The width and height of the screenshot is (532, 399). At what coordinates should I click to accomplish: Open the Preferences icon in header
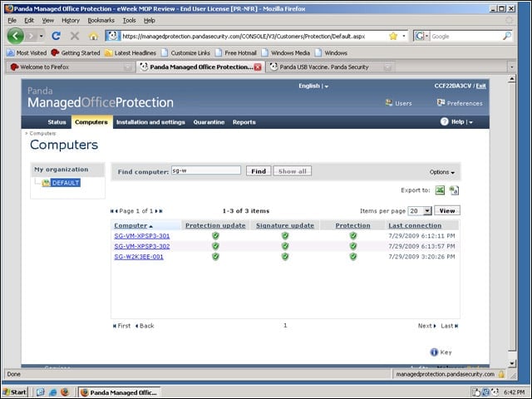441,103
